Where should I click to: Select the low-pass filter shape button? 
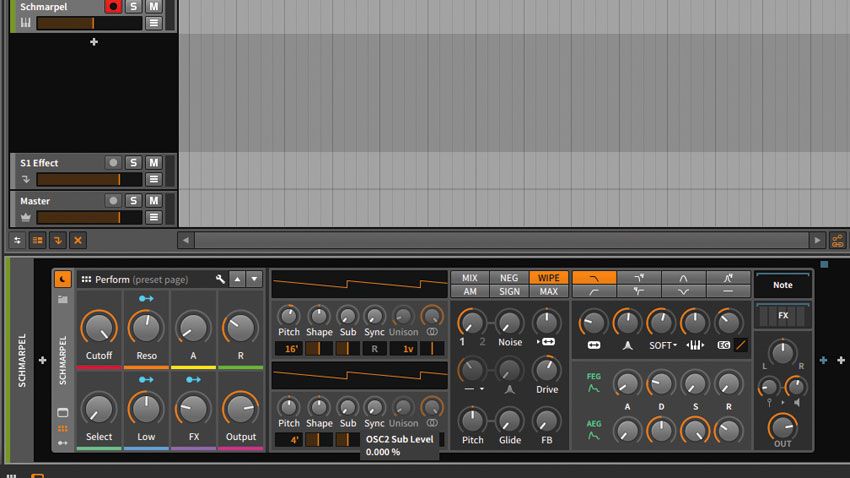[x=594, y=277]
